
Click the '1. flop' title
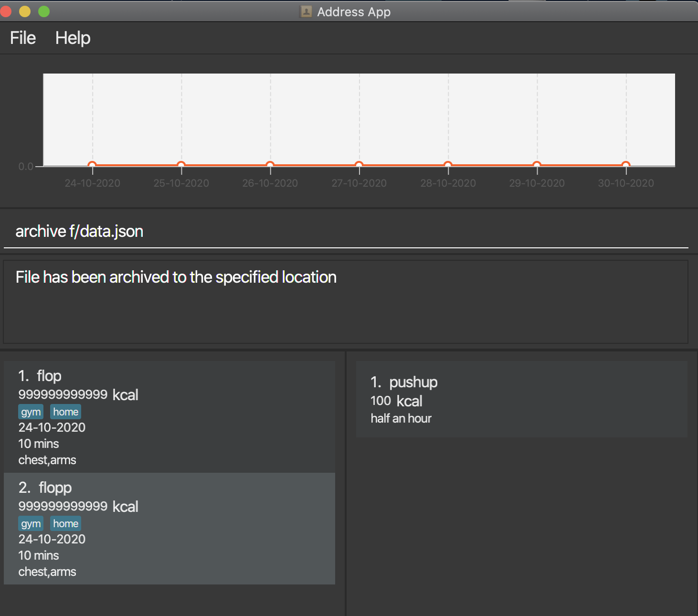(x=40, y=376)
